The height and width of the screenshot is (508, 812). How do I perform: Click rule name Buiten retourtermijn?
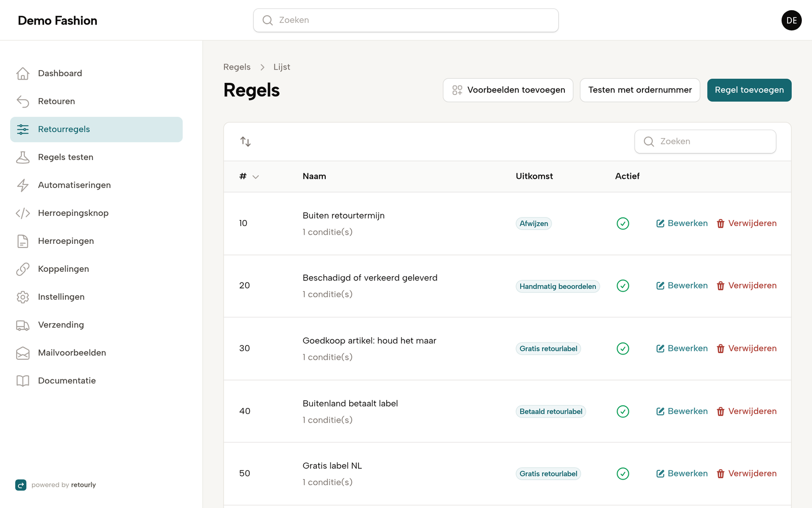344,215
